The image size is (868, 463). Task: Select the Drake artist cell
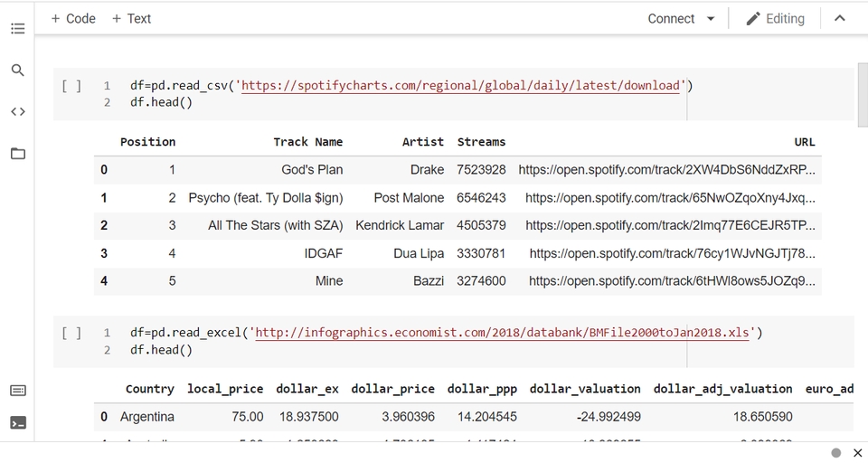tap(427, 170)
